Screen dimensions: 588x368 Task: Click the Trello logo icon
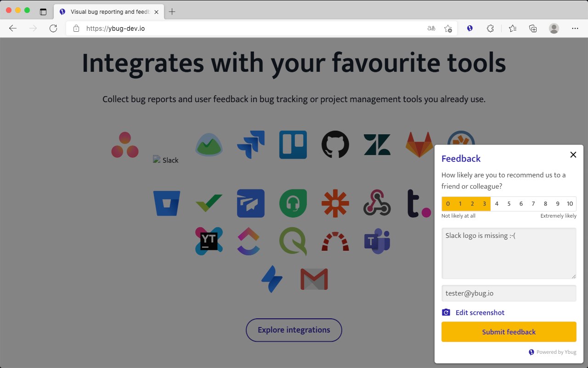293,145
